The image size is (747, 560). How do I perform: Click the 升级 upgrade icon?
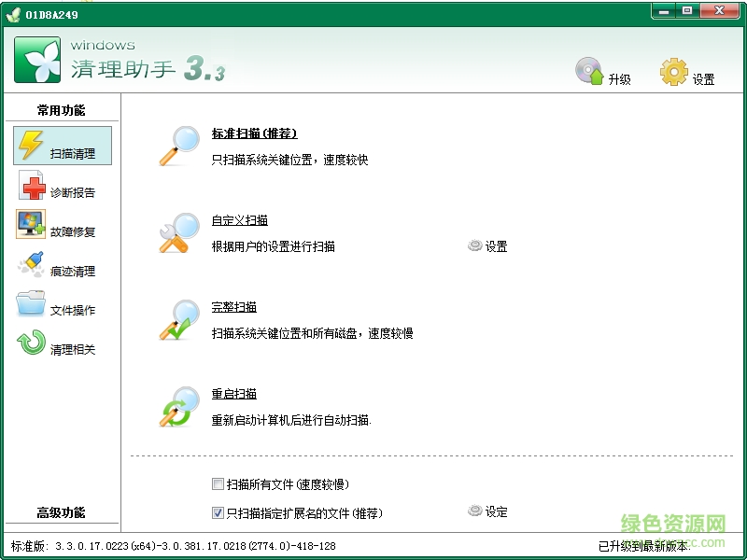[x=590, y=72]
